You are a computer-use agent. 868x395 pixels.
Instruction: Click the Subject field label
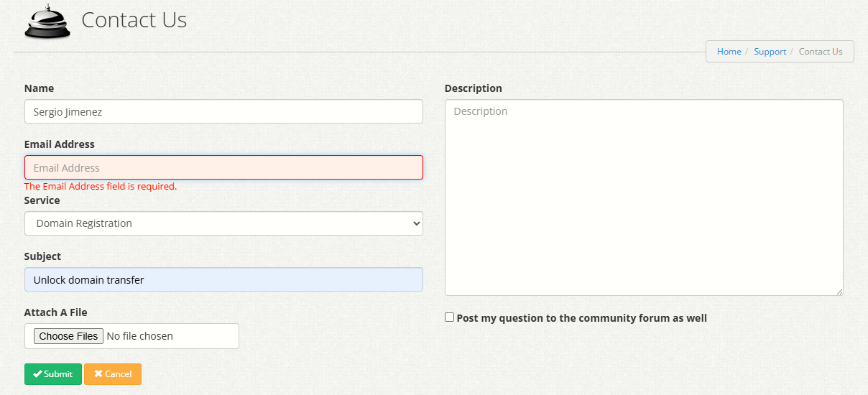(42, 256)
